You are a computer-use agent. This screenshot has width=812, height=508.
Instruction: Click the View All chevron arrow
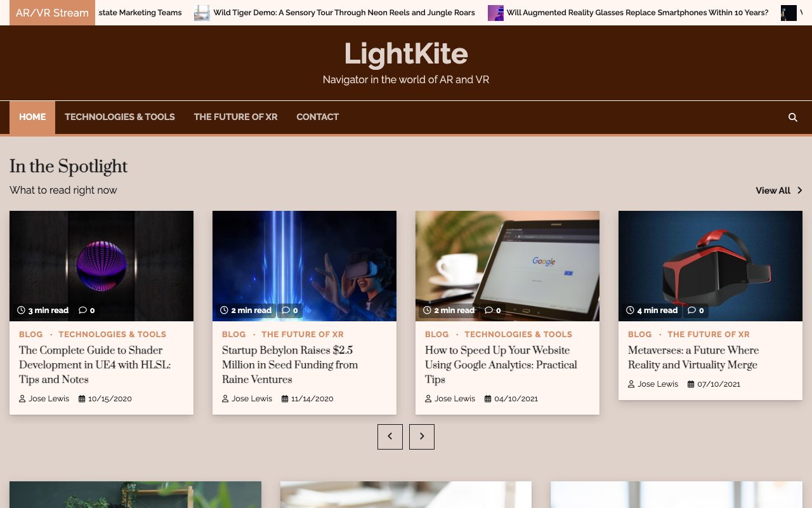click(799, 190)
